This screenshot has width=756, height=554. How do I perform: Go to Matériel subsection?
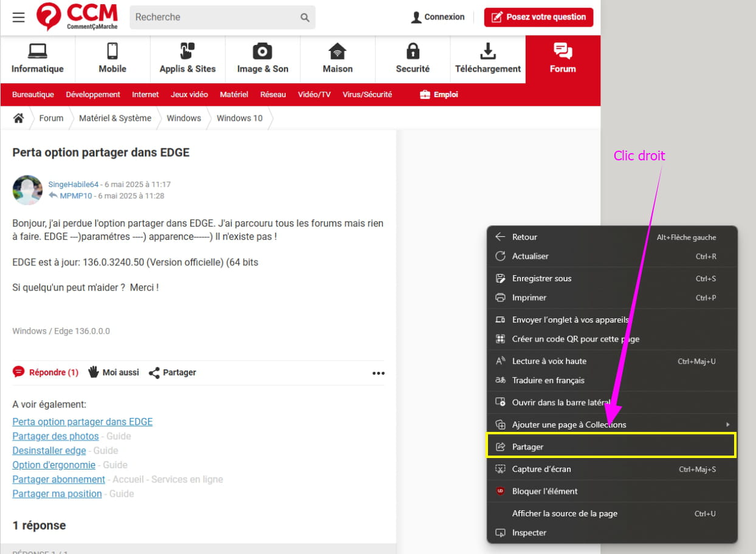point(234,95)
